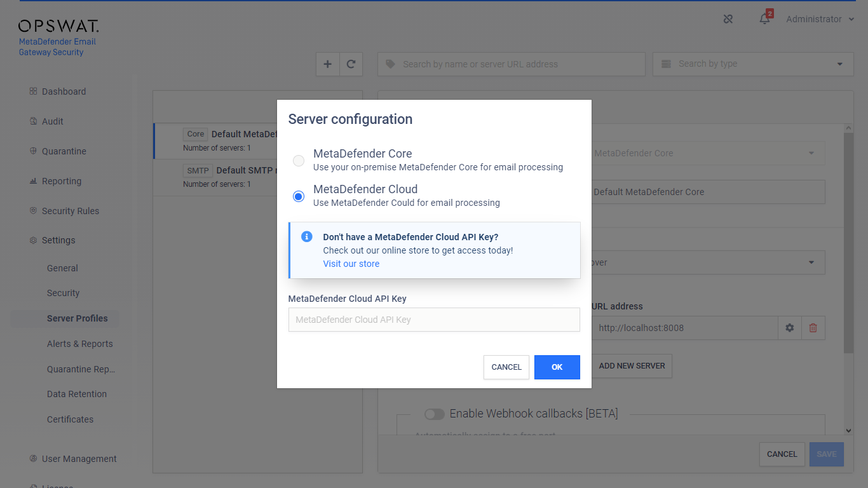Click the scrollbar up arrow in profile panel
This screenshot has width=868, height=488.
[848, 129]
